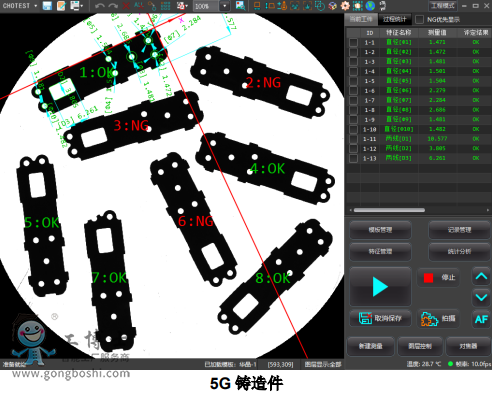Tick the checkbox for row 1-11
Image resolution: width=492 pixels, height=393 pixels.
point(353,139)
